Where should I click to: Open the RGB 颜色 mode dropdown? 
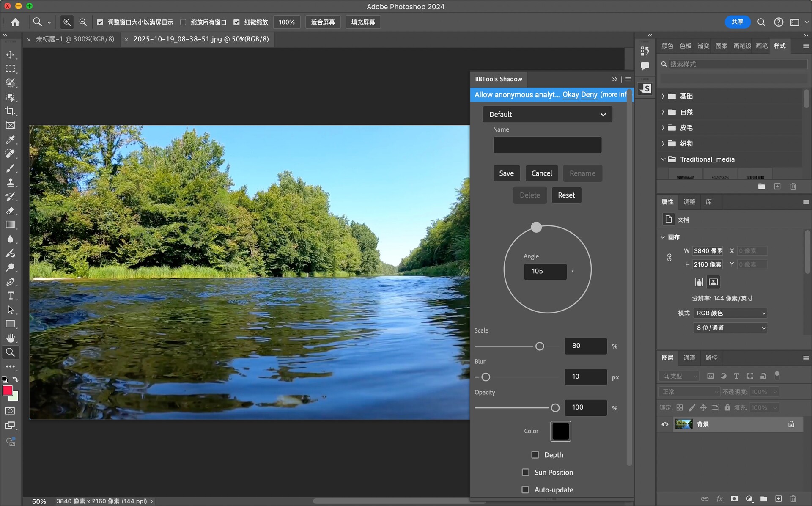pyautogui.click(x=730, y=313)
